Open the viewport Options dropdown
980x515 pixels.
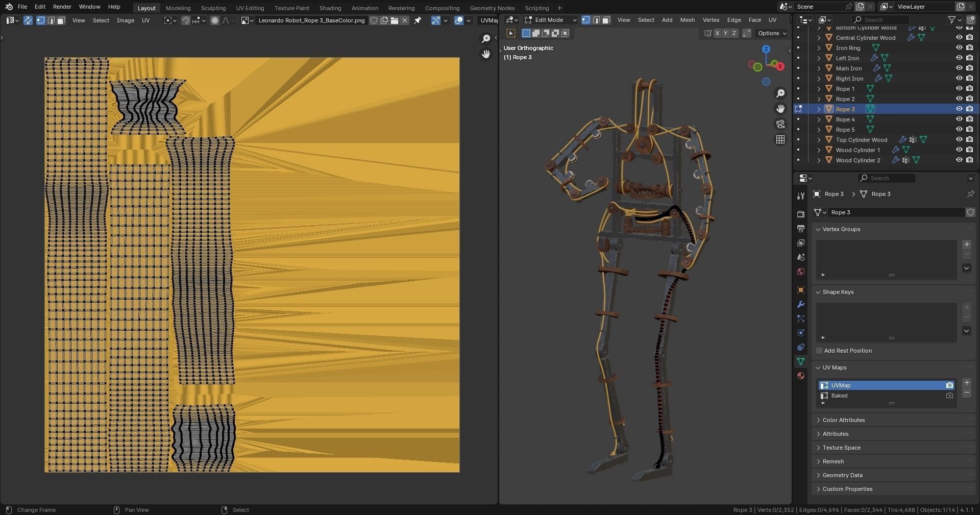pos(772,33)
